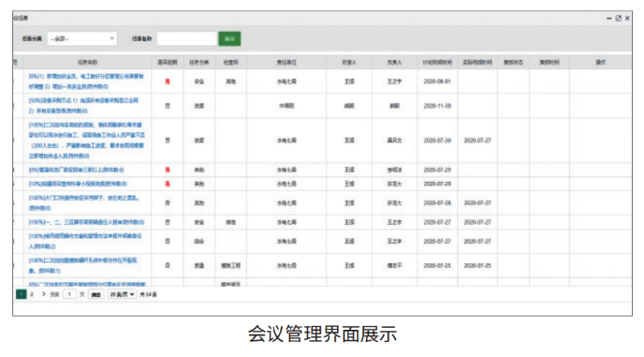
Task: Click the 复核时间 column header
Action: 549,63
